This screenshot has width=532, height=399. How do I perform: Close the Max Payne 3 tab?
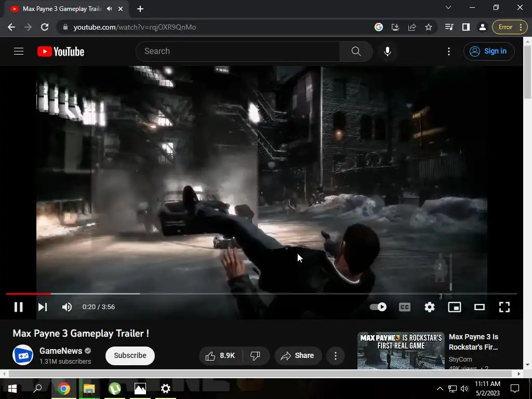(121, 9)
